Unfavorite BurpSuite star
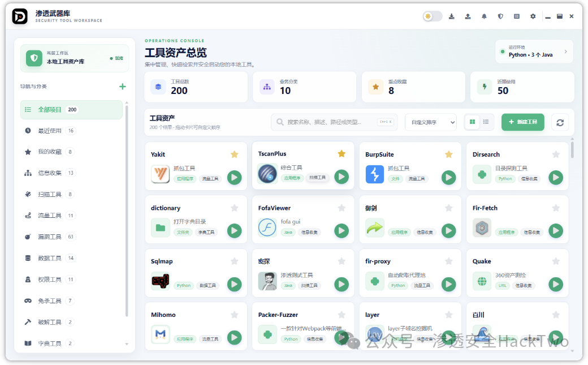Viewport: 588px width, 365px height. pyautogui.click(x=449, y=154)
